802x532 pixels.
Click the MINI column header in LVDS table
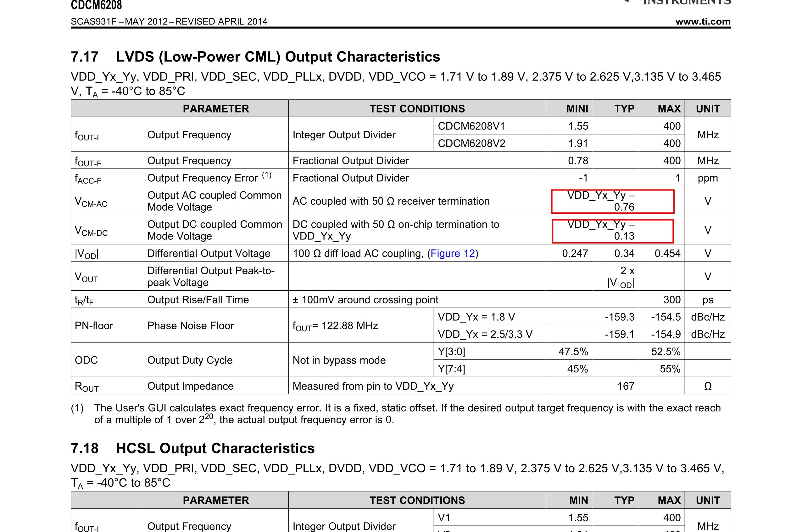coord(577,109)
